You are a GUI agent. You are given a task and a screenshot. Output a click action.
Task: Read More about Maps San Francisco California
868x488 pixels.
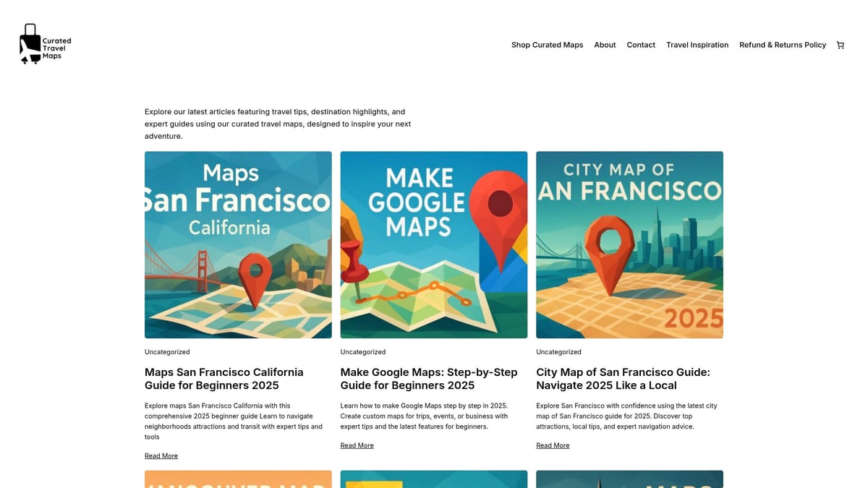[x=161, y=456]
